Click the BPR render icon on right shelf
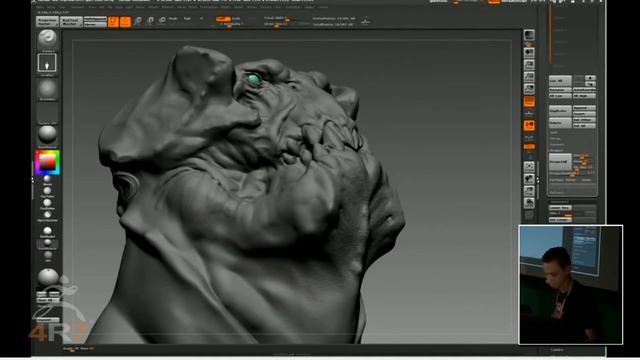This screenshot has width=640, height=360. [x=529, y=35]
